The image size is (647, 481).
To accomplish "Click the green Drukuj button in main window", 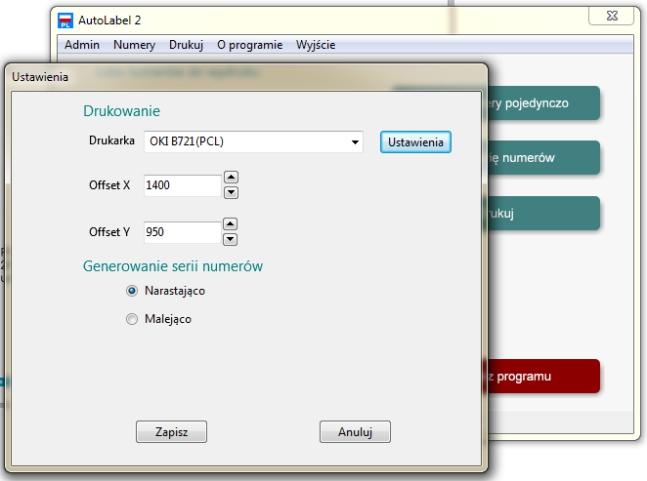I will pyautogui.click(x=543, y=213).
